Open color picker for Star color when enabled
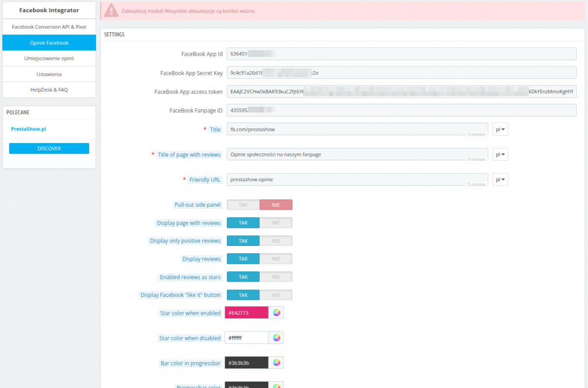588x388 pixels. coord(276,313)
